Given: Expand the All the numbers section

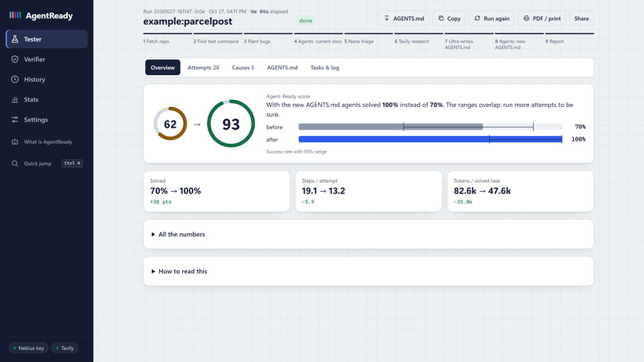Looking at the screenshot, I should point(368,234).
